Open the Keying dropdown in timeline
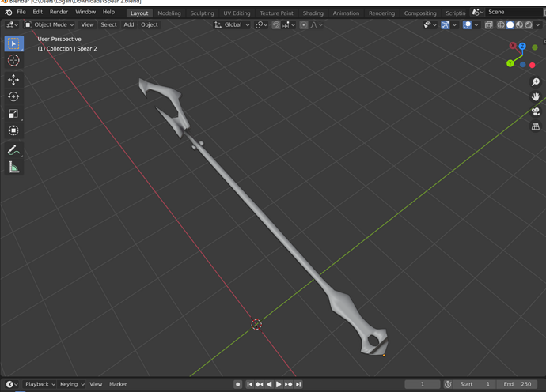 pyautogui.click(x=72, y=384)
